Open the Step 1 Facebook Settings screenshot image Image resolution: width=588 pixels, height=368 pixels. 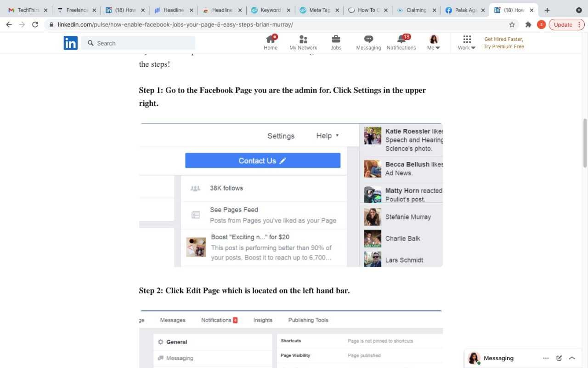tap(291, 195)
